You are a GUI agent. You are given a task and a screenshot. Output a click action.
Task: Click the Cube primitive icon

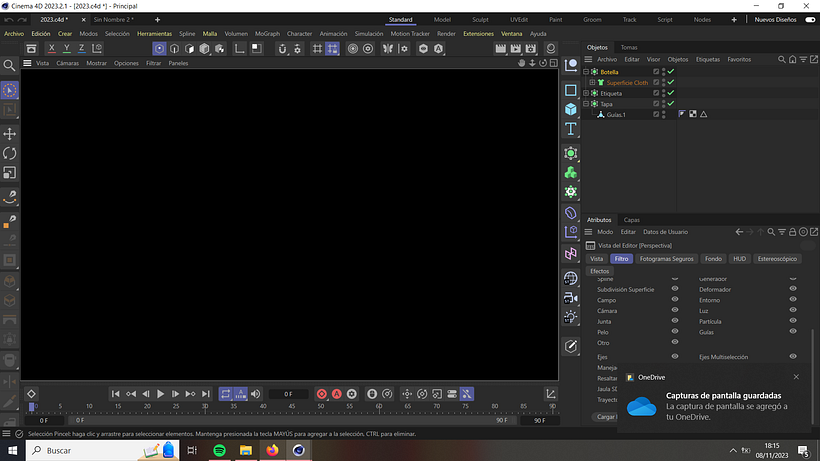pyautogui.click(x=570, y=109)
